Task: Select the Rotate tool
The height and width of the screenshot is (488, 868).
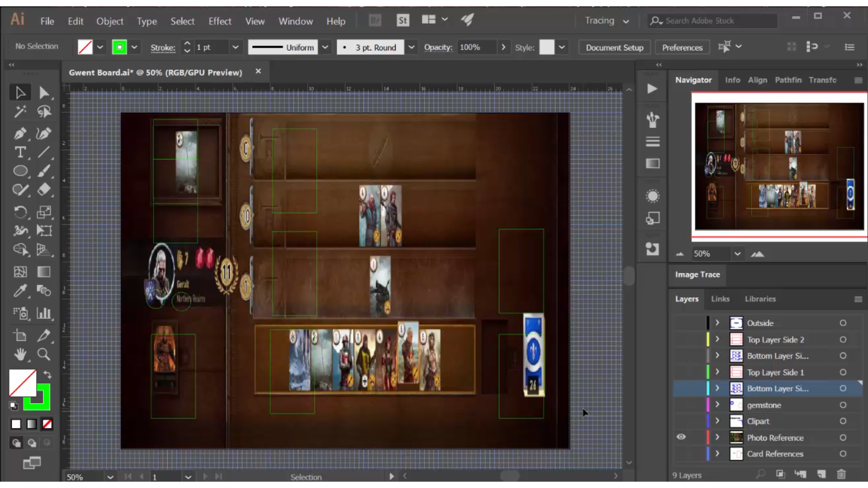Action: pyautogui.click(x=20, y=212)
